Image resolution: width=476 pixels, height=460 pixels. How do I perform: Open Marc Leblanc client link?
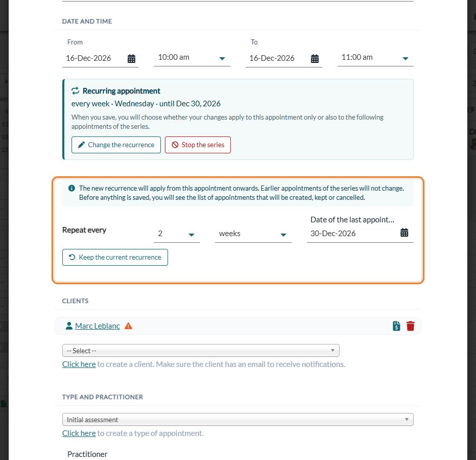pyautogui.click(x=98, y=326)
